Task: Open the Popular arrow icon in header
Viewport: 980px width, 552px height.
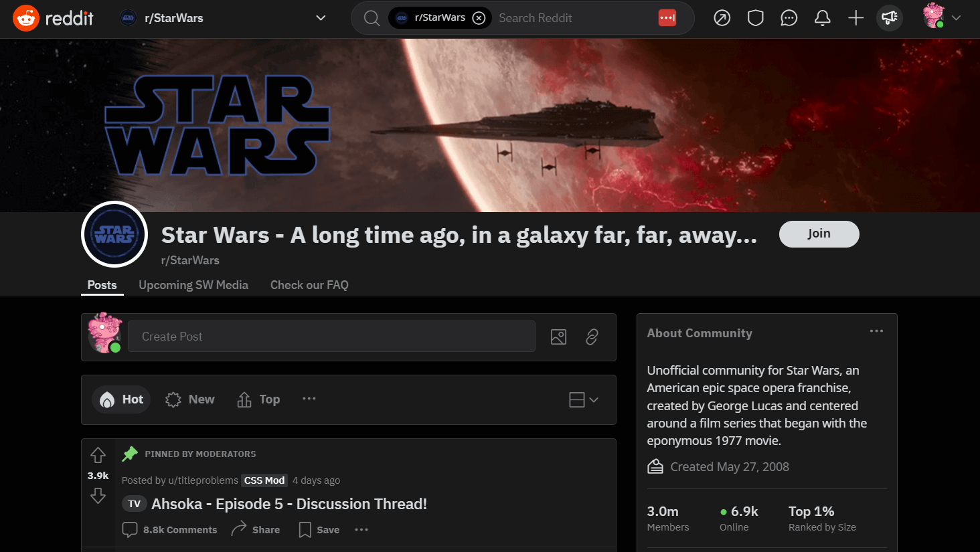Action: (x=722, y=18)
